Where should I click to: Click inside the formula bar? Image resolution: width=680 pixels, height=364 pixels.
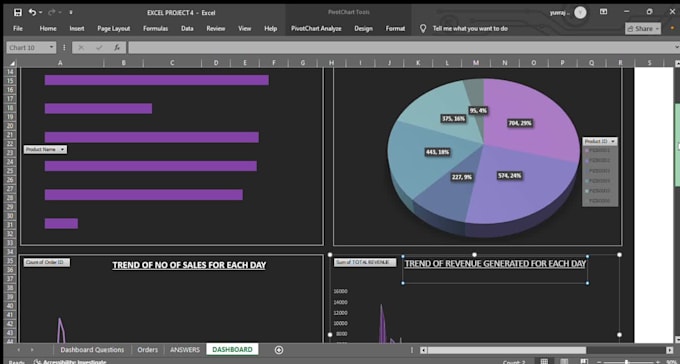[401, 48]
